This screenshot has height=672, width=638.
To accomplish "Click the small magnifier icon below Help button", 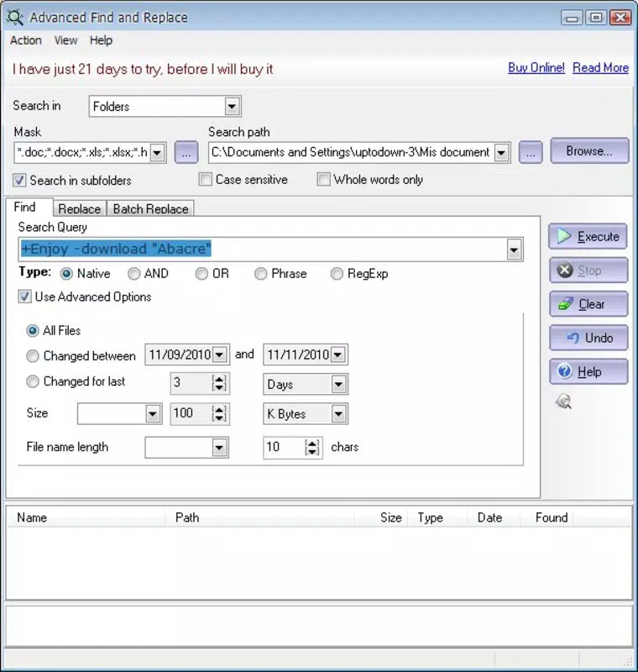I will (x=563, y=402).
